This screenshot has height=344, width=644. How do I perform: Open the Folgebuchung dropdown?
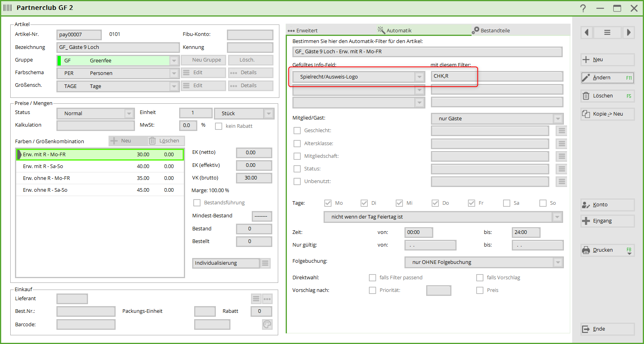click(558, 262)
